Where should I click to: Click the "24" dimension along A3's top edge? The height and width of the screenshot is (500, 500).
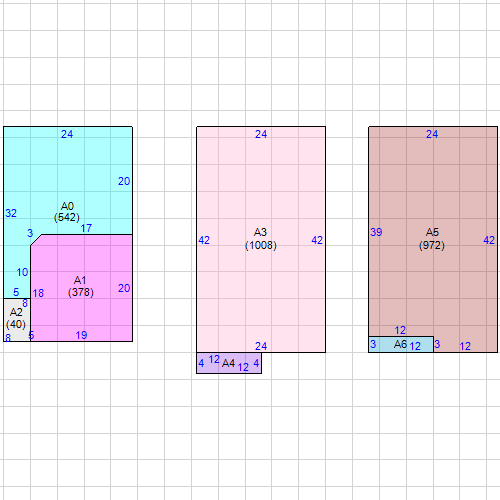[x=261, y=134]
